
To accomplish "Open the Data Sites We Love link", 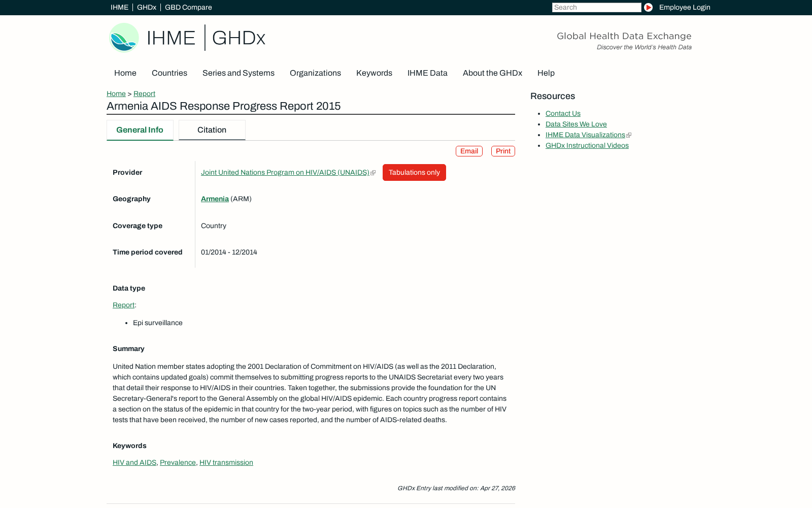I will pyautogui.click(x=576, y=124).
